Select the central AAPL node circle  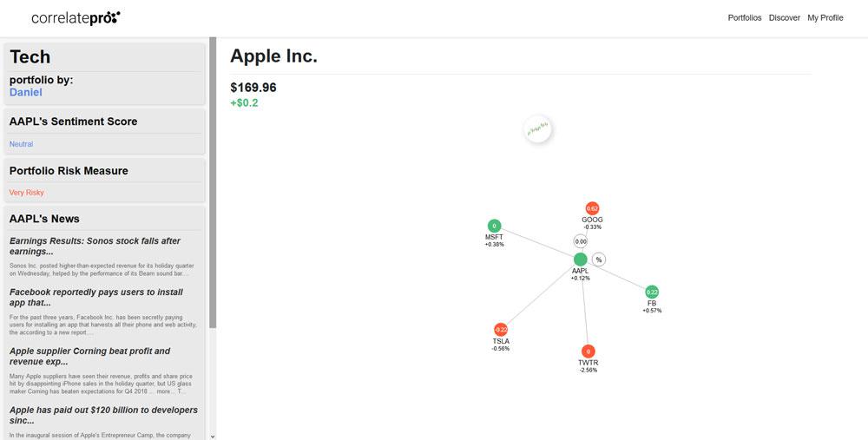pos(580,259)
